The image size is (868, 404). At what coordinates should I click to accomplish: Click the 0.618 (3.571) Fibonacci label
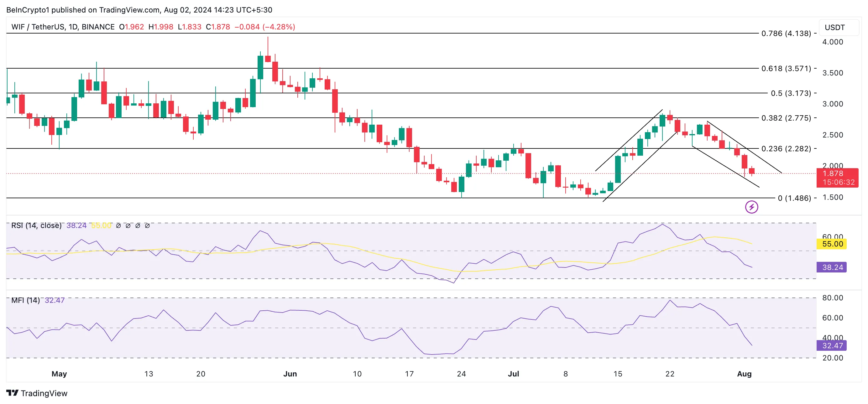tap(786, 68)
